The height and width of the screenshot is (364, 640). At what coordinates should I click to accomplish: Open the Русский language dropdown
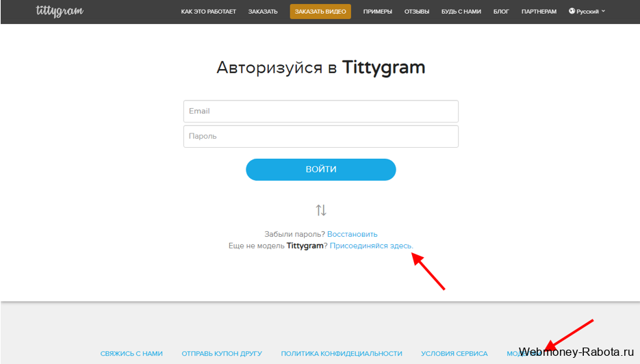587,12
